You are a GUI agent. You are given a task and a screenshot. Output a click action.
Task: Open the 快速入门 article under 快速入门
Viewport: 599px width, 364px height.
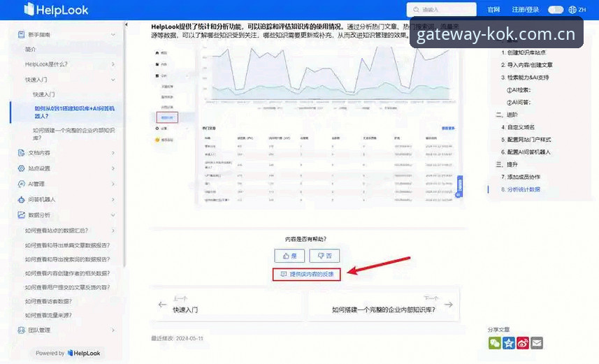pyautogui.click(x=43, y=94)
